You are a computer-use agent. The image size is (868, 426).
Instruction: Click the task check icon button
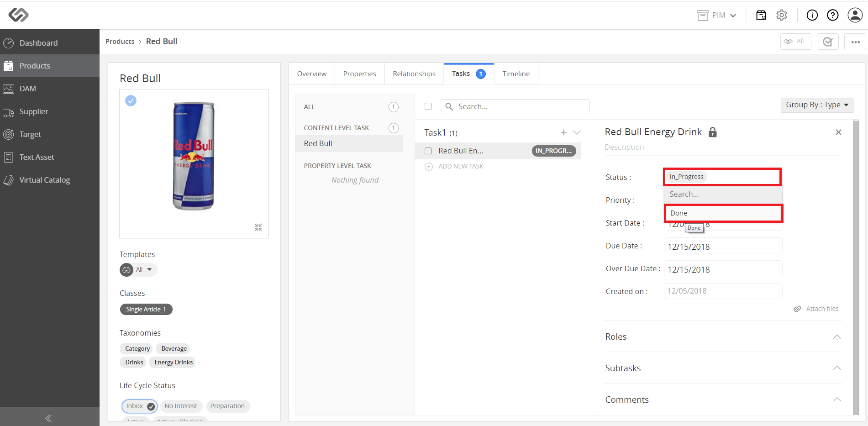point(827,42)
